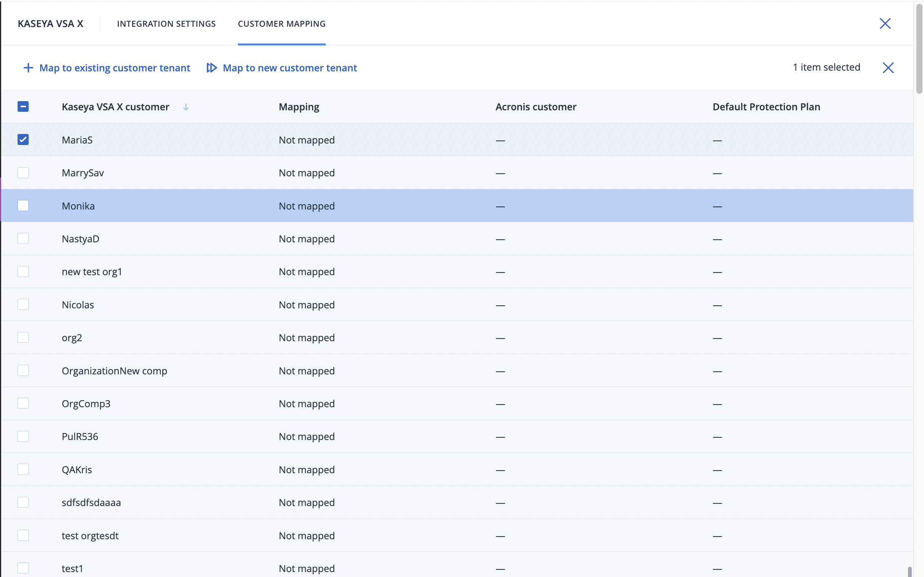Check the sdfsdfsdaaaa checkbox
Screen dimensions: 924x577
click(x=23, y=502)
